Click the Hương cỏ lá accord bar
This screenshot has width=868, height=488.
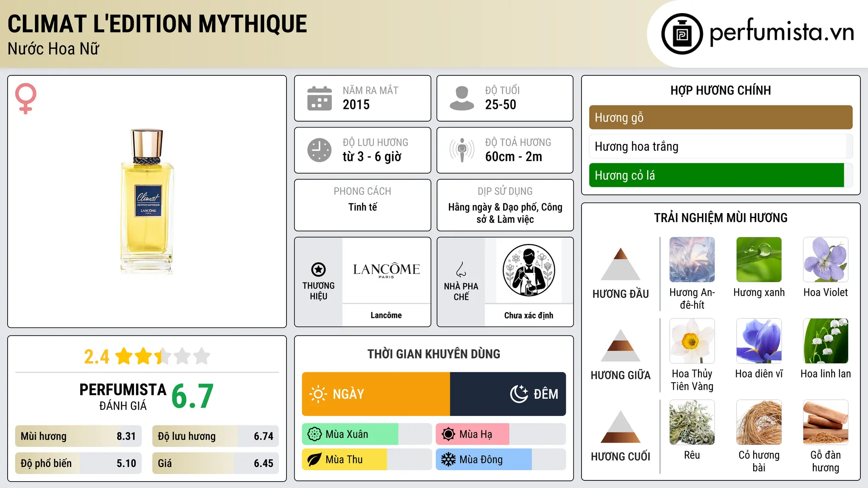pyautogui.click(x=721, y=175)
